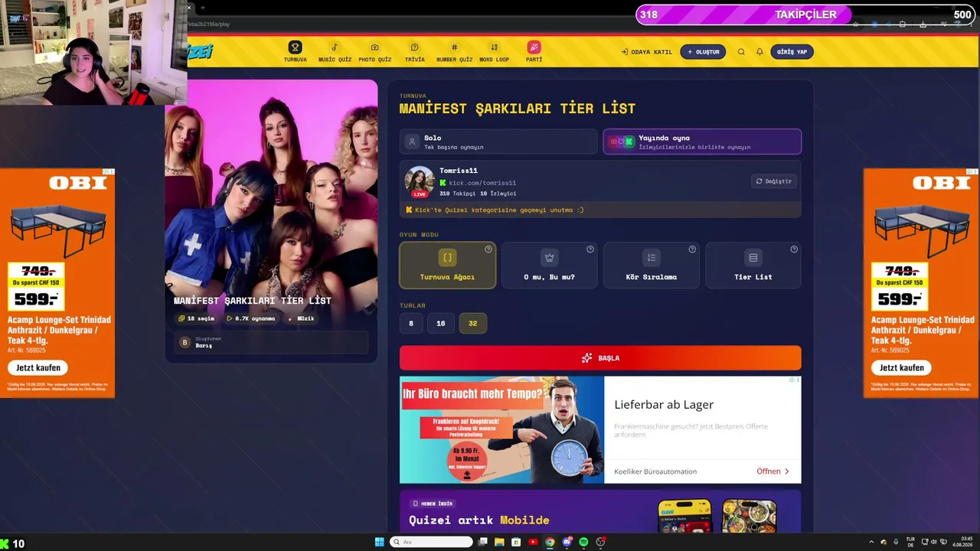Open Microsoft Store from the taskbar
Image resolution: width=980 pixels, height=551 pixels.
pyautogui.click(x=516, y=543)
